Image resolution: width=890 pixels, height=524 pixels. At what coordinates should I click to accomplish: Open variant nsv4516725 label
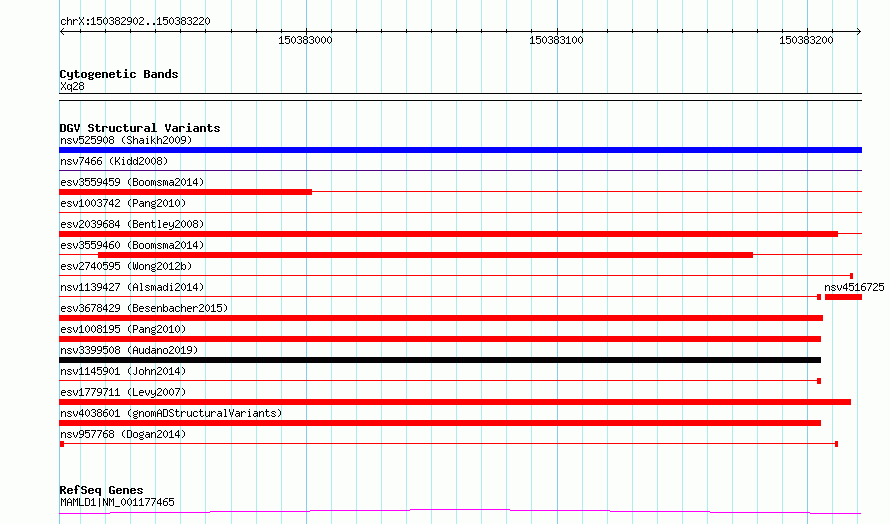click(854, 287)
